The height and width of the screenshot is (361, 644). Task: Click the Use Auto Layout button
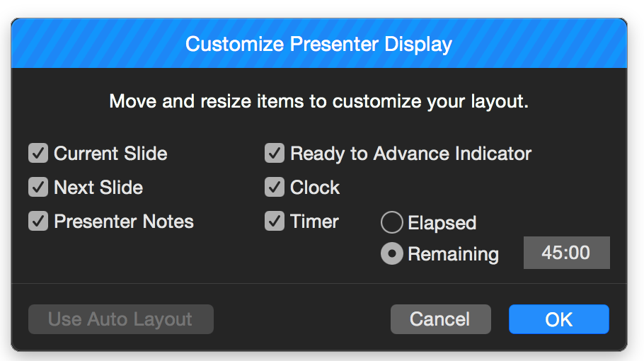click(121, 319)
